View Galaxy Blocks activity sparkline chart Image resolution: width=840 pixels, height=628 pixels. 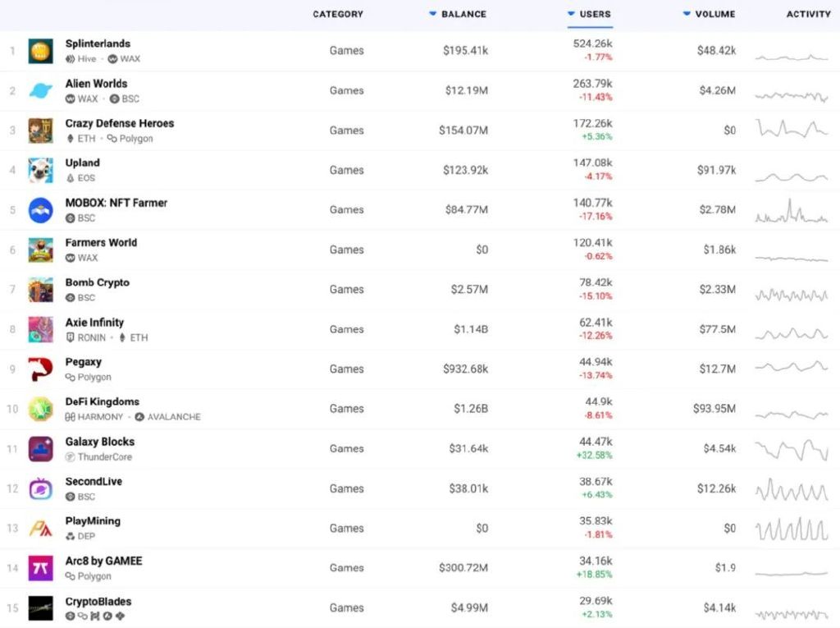pos(792,450)
